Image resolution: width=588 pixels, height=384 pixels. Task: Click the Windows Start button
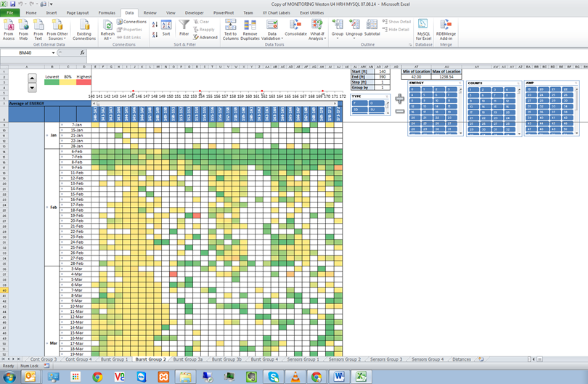point(9,377)
